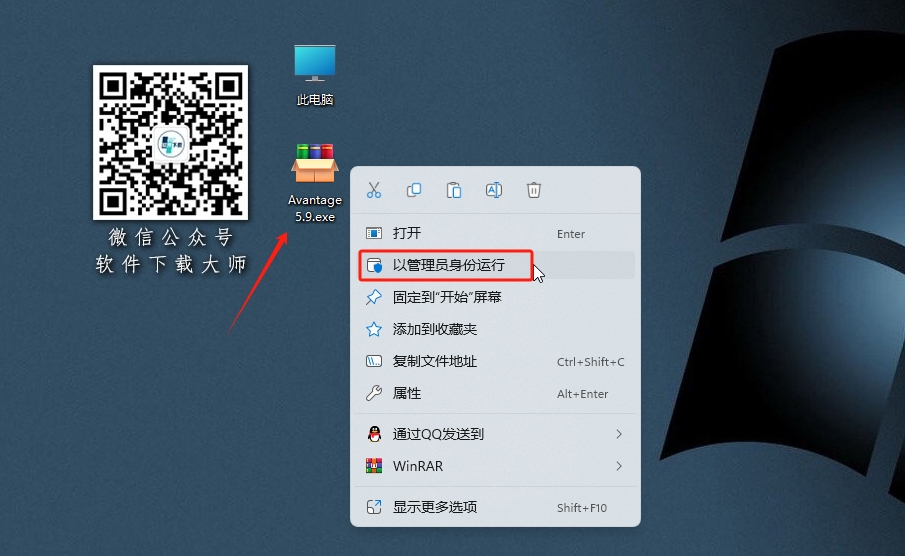Image resolution: width=905 pixels, height=556 pixels.
Task: Click 显示更多选项 menu entry
Action: tap(495, 507)
